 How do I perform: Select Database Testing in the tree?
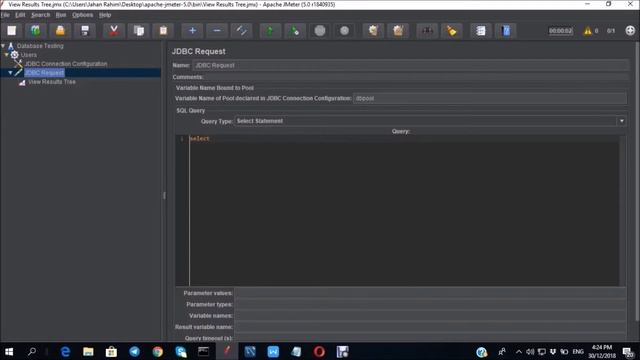[x=40, y=46]
